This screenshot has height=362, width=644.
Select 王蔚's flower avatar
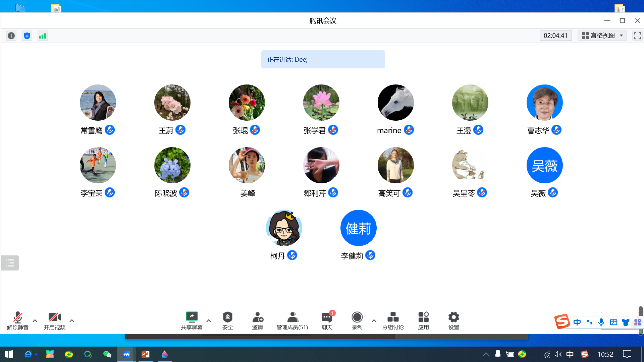172,103
